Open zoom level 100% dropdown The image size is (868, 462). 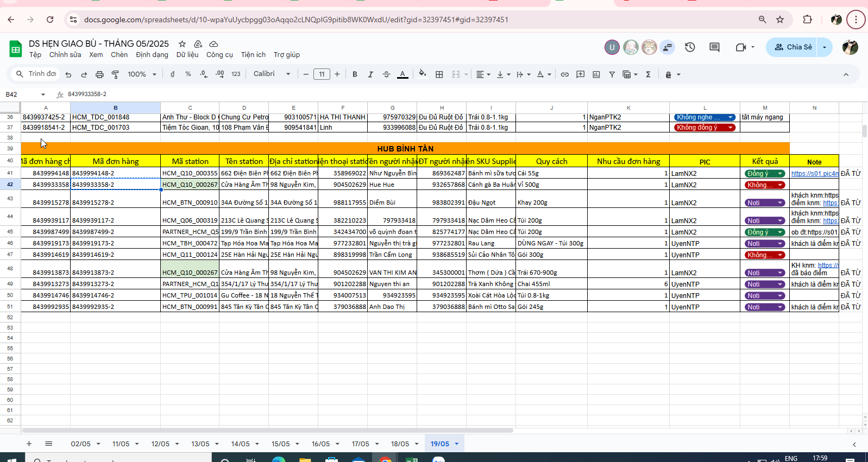[142, 74]
